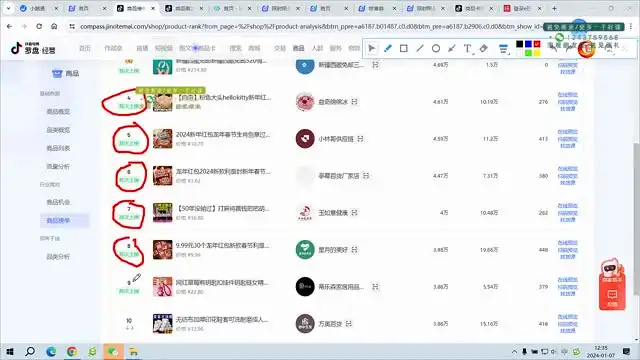Pick the red color swatch

click(x=537, y=44)
